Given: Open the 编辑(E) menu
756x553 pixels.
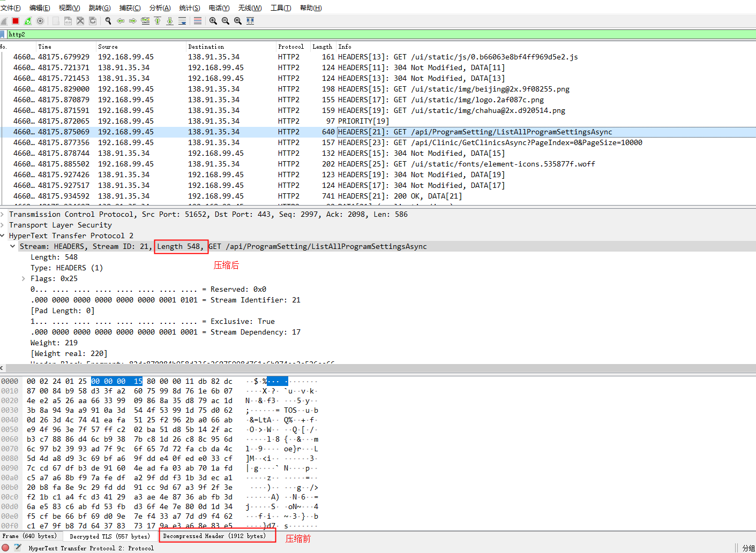Looking at the screenshot, I should [x=40, y=7].
